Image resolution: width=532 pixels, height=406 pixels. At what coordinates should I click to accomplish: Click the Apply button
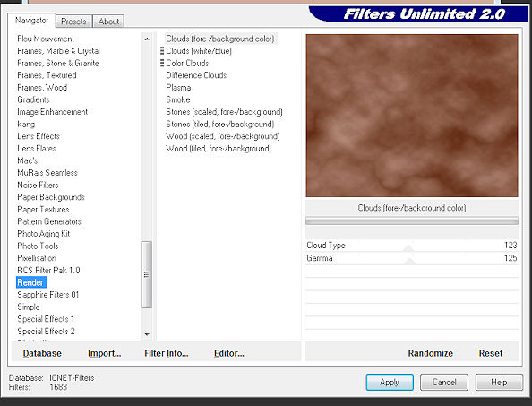tap(390, 382)
